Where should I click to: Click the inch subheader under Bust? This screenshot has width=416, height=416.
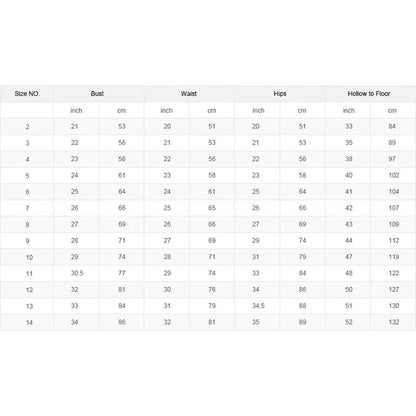tap(76, 110)
